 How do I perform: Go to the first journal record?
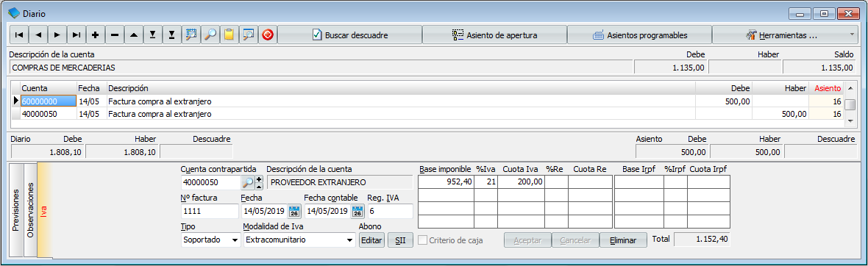click(x=19, y=35)
